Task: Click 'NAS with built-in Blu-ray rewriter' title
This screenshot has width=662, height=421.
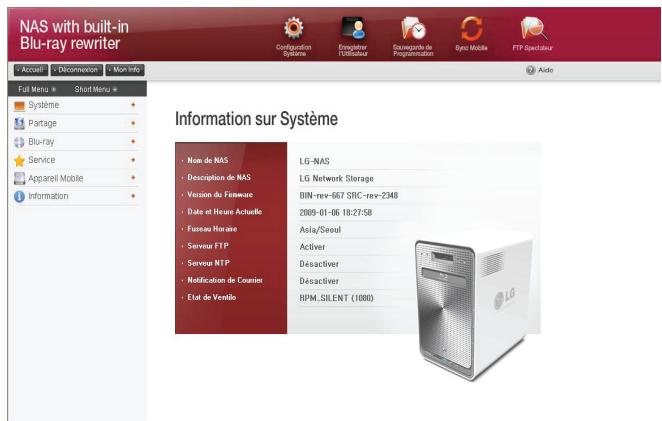Action: point(74,35)
